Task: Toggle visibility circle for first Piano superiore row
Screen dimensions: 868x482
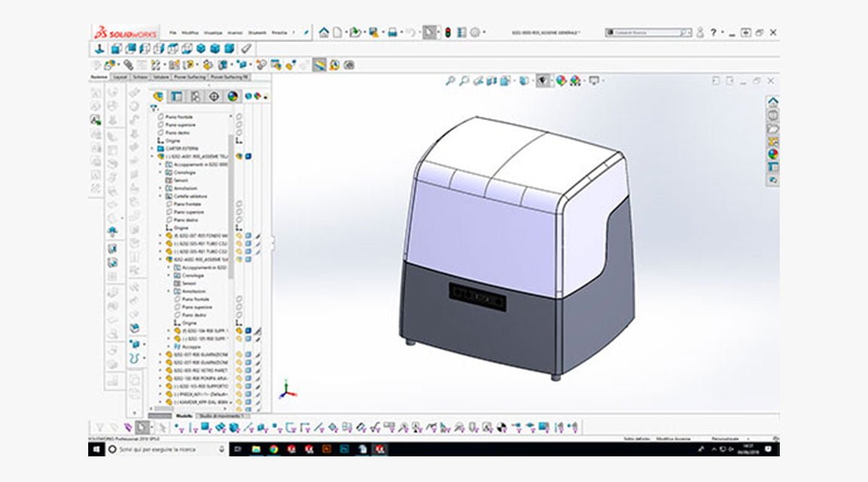Action: coord(239,125)
